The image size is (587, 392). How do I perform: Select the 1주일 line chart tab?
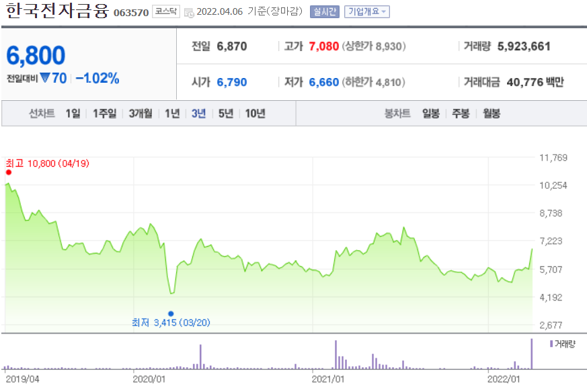[104, 113]
